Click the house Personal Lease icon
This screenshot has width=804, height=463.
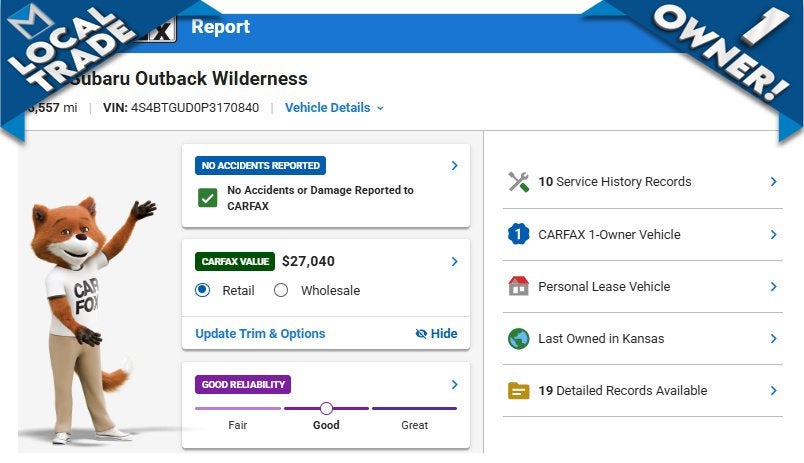pos(518,286)
